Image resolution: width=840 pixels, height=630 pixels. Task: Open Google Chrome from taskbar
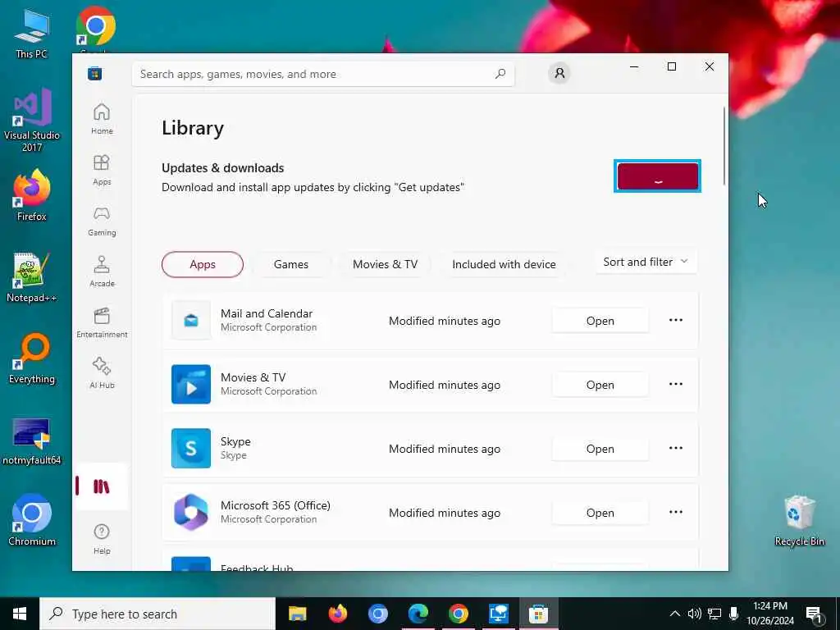458,614
